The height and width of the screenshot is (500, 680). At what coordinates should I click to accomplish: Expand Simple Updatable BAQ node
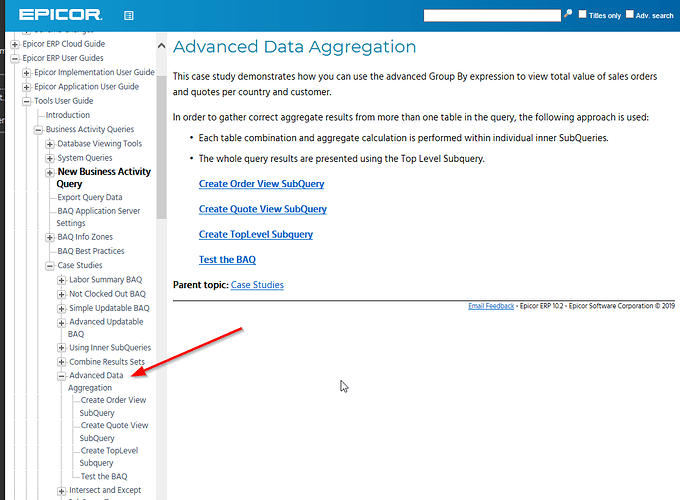tap(62, 309)
